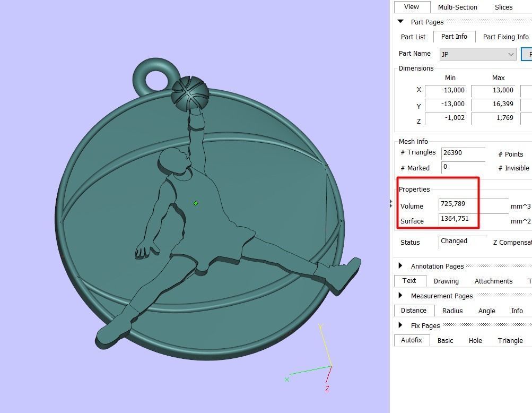This screenshot has width=532, height=413.
Task: Click the Marked count field
Action: 463,167
